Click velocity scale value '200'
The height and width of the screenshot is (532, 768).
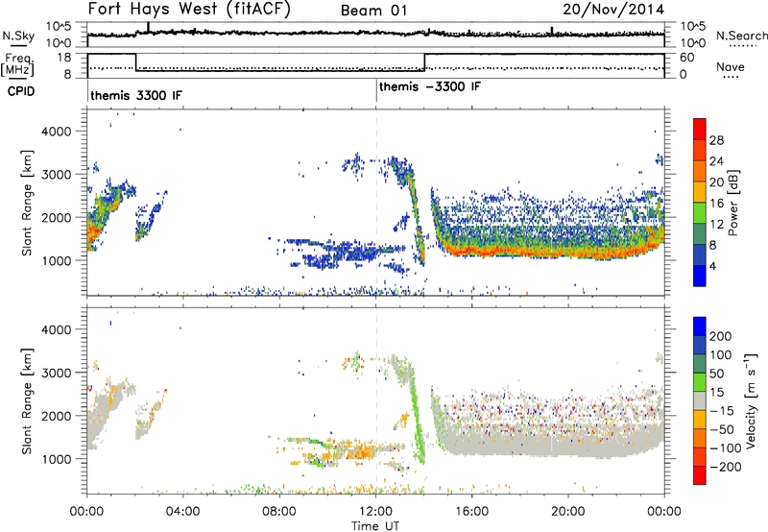(x=720, y=336)
